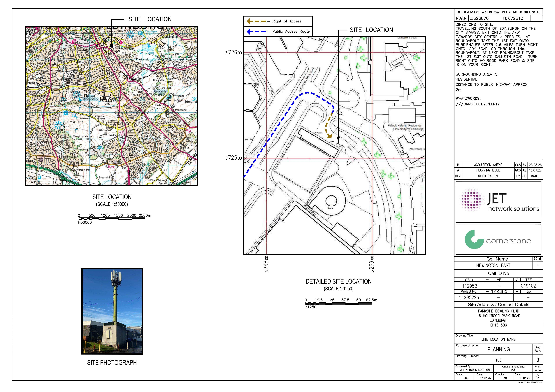Viewport: 555px width, 392px height.
Task: Click the 'Public Access Route' legend text
Action: pyautogui.click(x=291, y=31)
